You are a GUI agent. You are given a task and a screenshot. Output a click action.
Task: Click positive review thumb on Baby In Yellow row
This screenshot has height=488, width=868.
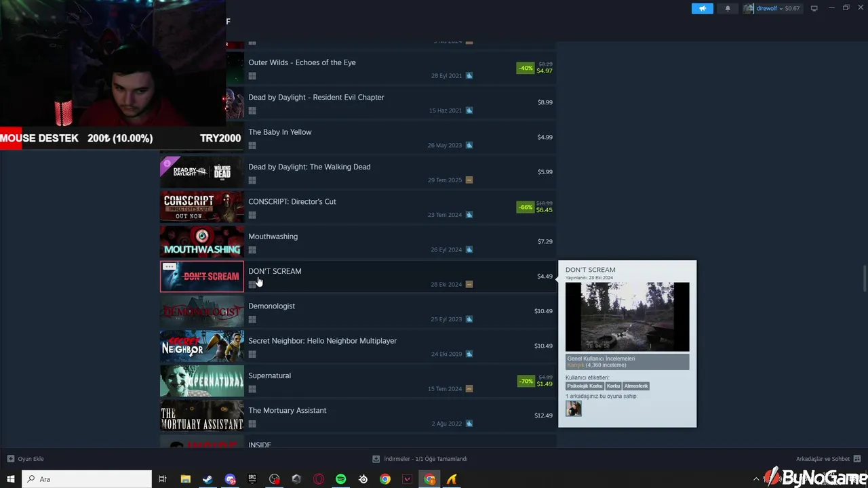pyautogui.click(x=469, y=145)
